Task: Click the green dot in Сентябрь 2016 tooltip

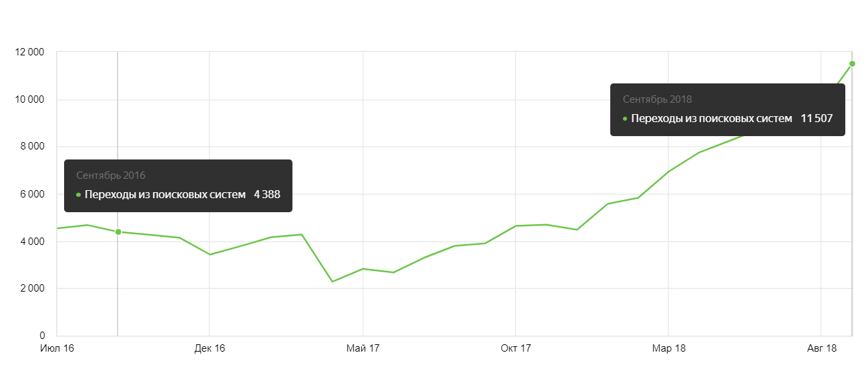Action: 79,195
